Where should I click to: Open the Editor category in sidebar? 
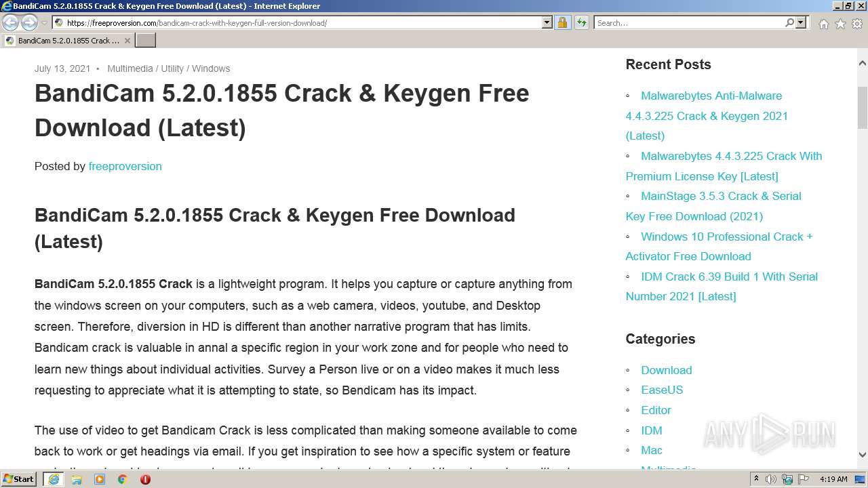click(656, 410)
